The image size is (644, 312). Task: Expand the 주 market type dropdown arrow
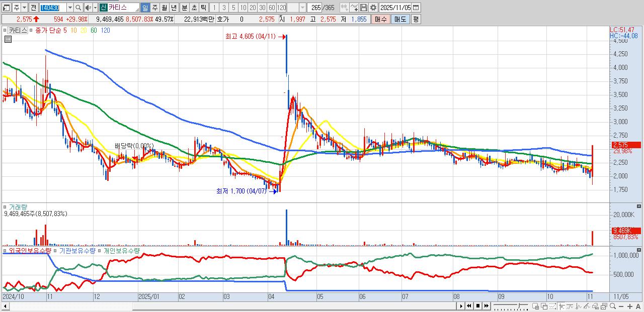click(x=24, y=8)
